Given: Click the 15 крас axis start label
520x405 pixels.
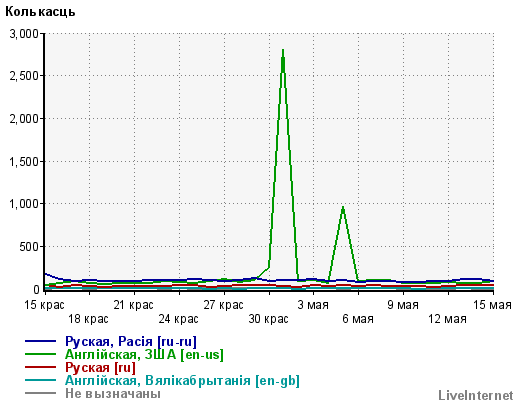Looking at the screenshot, I should (44, 305).
